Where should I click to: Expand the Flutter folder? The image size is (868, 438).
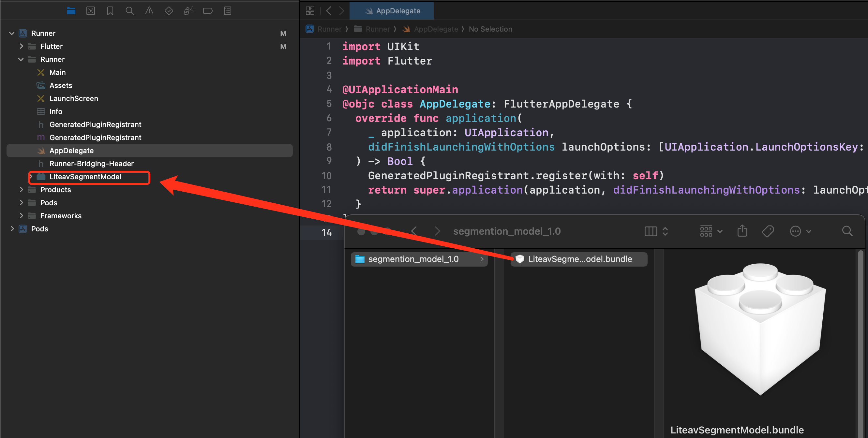tap(21, 46)
